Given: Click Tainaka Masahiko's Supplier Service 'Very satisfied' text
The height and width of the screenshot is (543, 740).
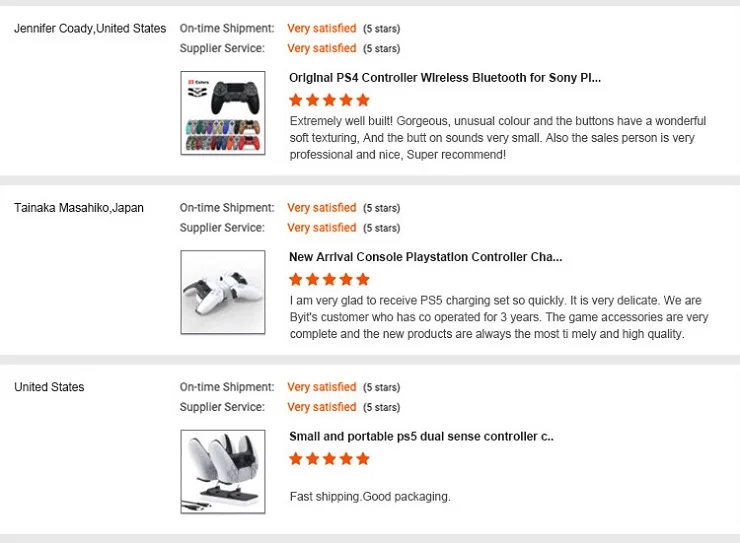Looking at the screenshot, I should pyautogui.click(x=321, y=228).
